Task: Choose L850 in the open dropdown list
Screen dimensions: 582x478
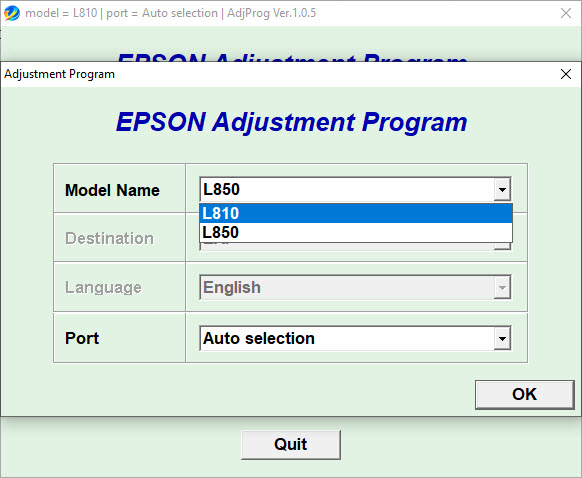Action: [x=356, y=232]
